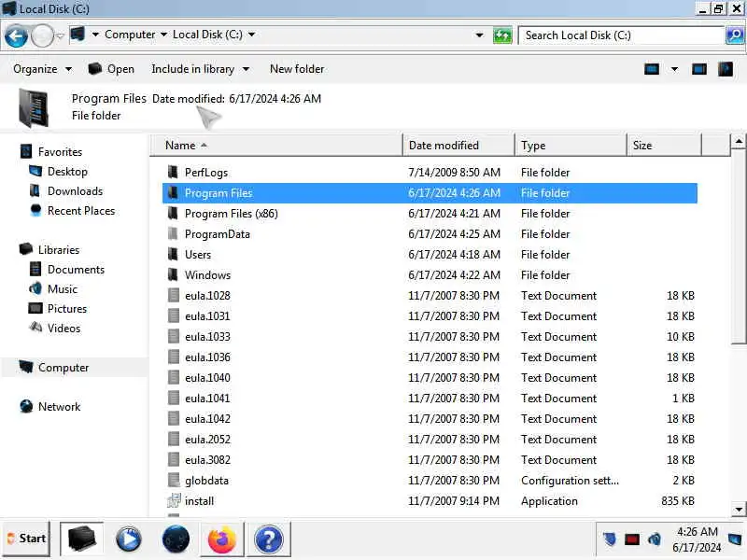This screenshot has height=560, width=747.
Task: Expand the root breadcrumb arrow before Computer
Action: click(x=95, y=35)
